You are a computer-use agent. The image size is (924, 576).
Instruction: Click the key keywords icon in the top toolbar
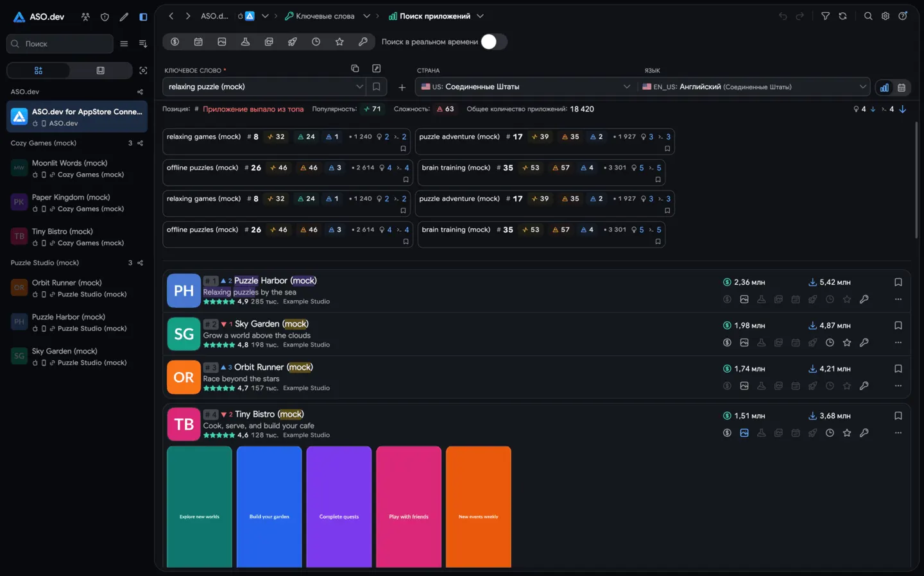[x=363, y=42]
